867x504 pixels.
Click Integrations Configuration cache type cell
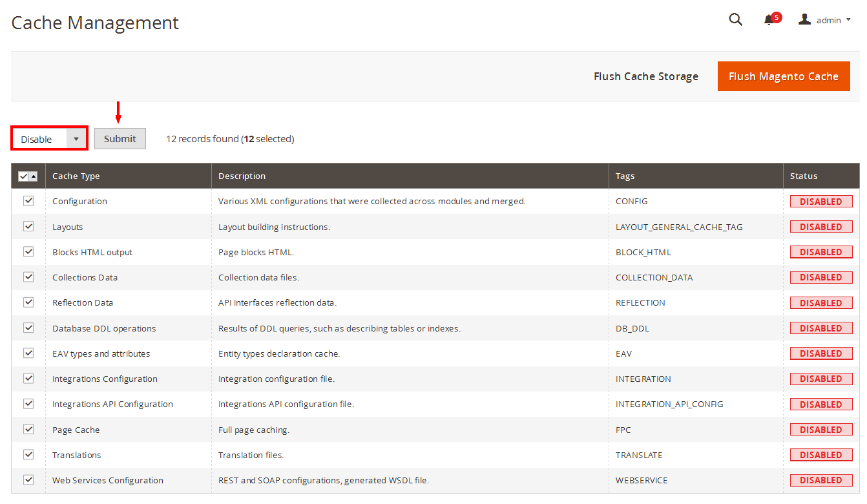pyautogui.click(x=129, y=379)
